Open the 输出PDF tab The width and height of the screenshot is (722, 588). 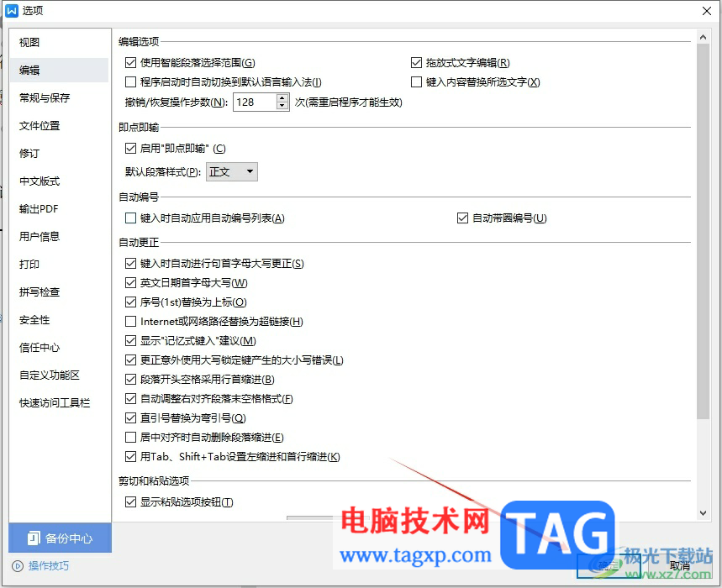coord(59,209)
